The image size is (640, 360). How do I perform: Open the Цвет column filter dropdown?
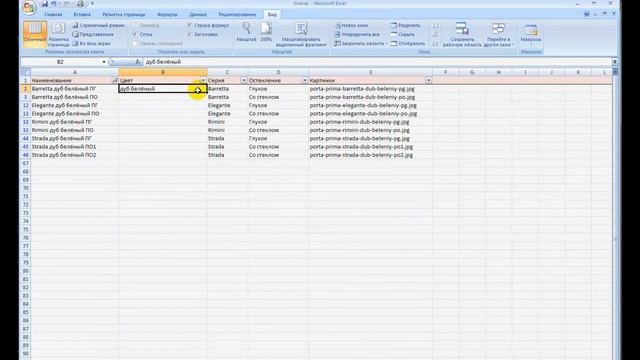(x=203, y=80)
